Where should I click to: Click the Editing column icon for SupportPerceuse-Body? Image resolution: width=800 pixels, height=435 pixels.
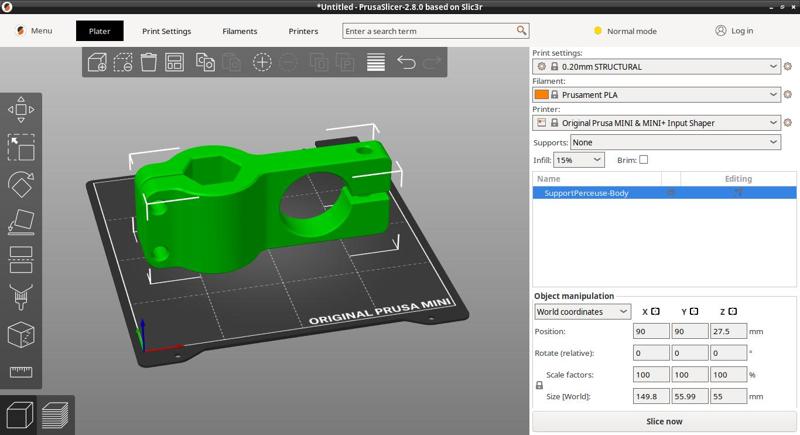tap(738, 192)
